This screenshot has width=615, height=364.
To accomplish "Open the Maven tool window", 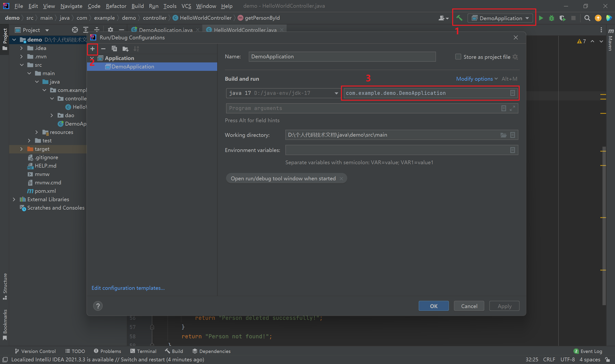I will click(x=610, y=40).
